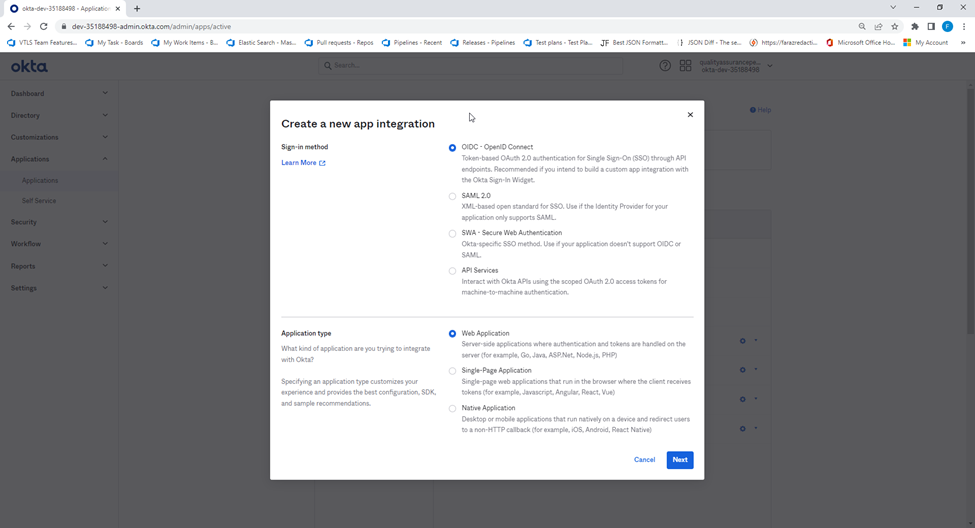Expand the Reports sidebar section
The image size is (975, 528).
(x=59, y=266)
